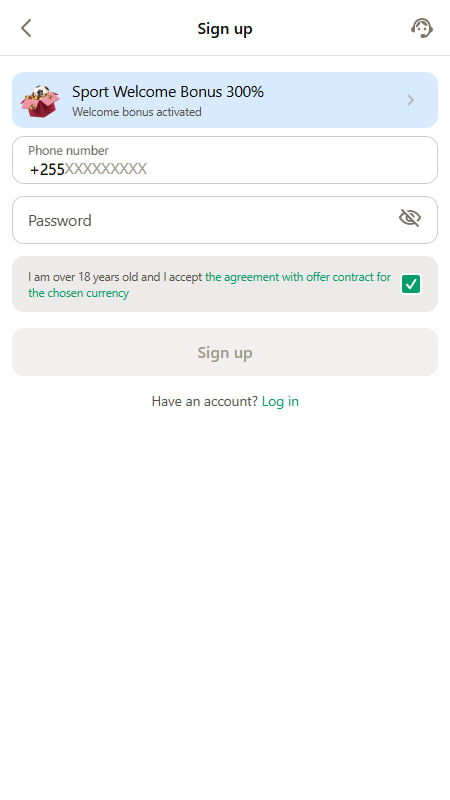Focus the Phone number input field
Image resolution: width=450 pixels, height=800 pixels.
pyautogui.click(x=225, y=160)
